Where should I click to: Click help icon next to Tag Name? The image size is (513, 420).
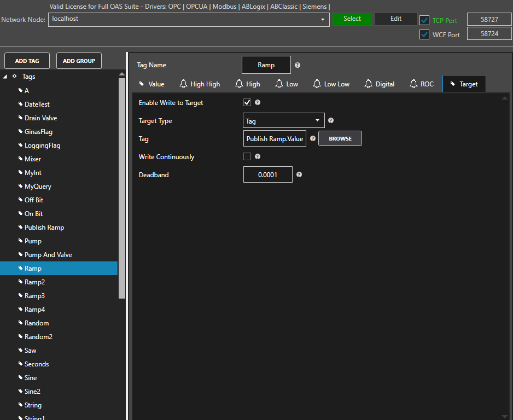coord(298,65)
